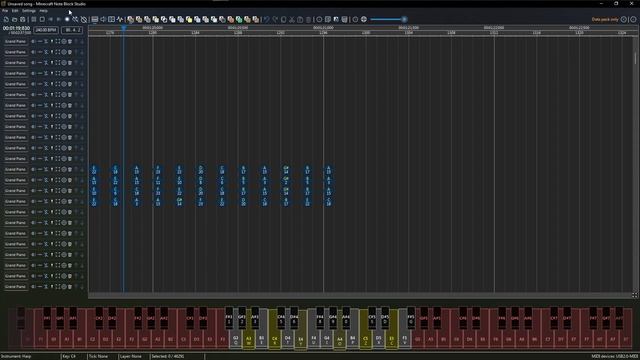Open the Edit menu
The height and width of the screenshot is (360, 640).
point(15,11)
